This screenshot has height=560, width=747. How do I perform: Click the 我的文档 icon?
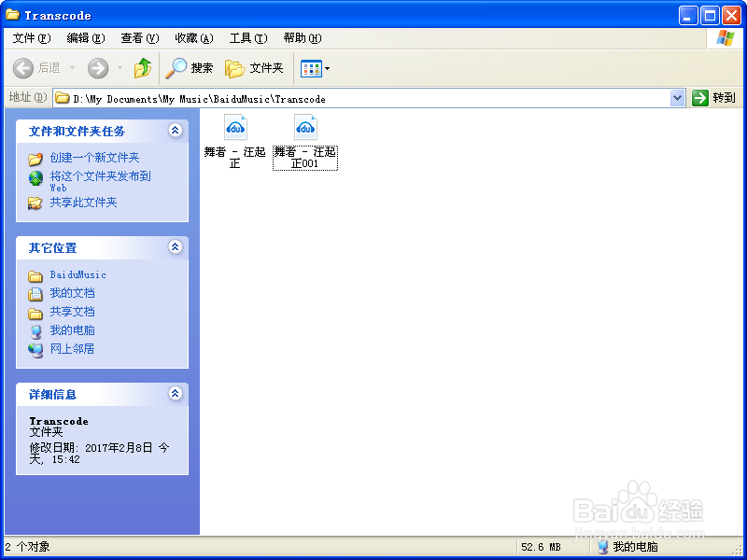35,294
